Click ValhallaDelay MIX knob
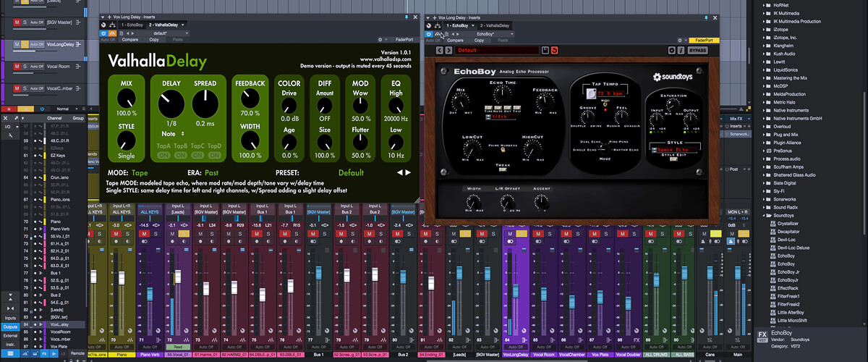This screenshot has height=362, width=868. (127, 99)
